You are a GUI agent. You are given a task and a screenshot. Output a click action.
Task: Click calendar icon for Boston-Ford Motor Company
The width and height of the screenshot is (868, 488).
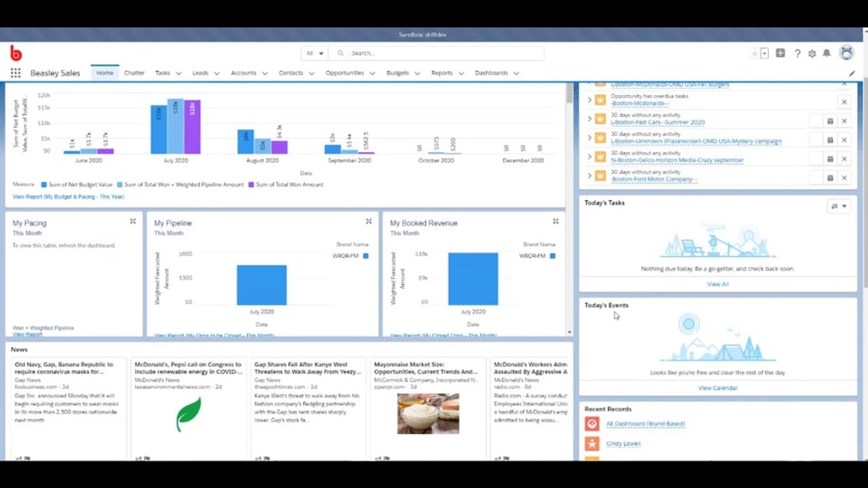829,178
